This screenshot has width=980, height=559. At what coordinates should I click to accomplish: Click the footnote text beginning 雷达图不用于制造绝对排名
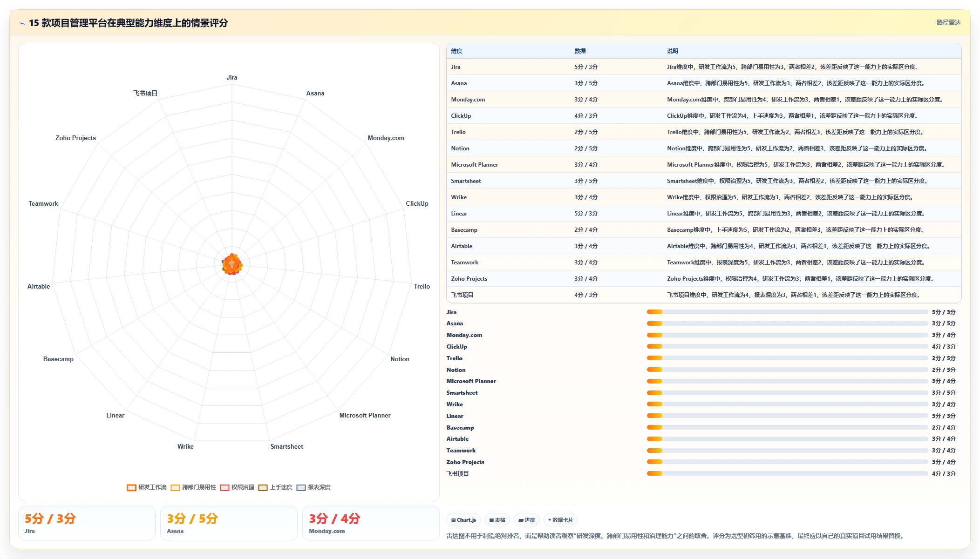pos(676,536)
